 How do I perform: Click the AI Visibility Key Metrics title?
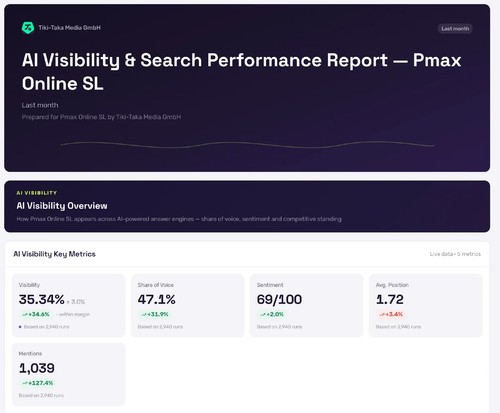pos(54,254)
